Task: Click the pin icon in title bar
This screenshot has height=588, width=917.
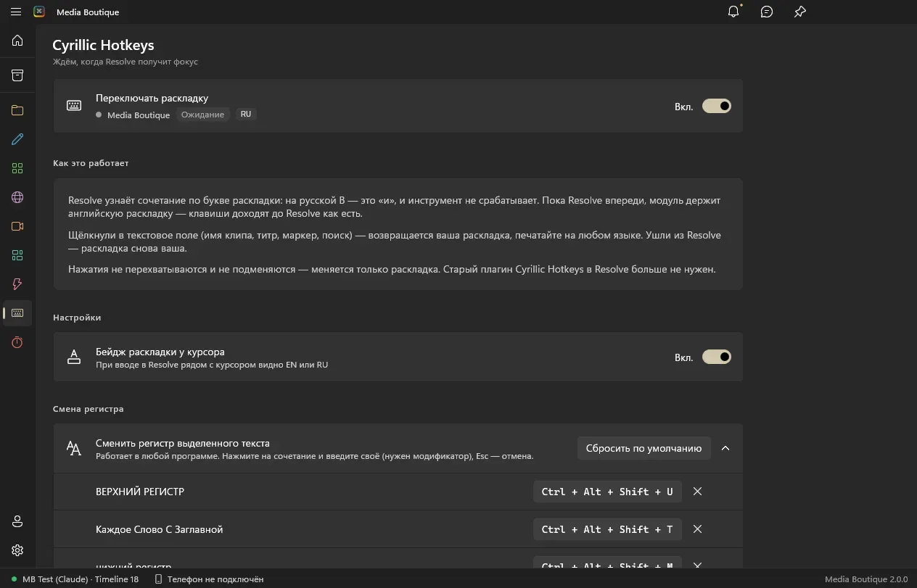Action: [800, 12]
